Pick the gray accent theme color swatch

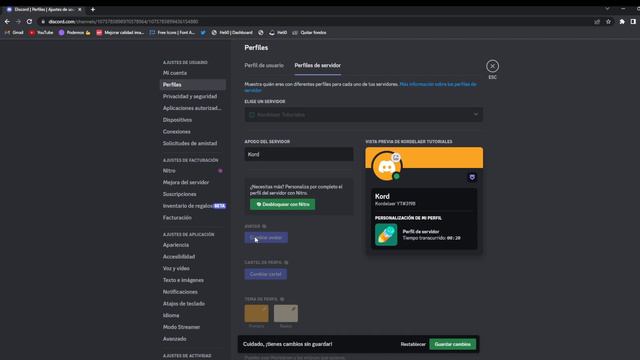point(286,313)
